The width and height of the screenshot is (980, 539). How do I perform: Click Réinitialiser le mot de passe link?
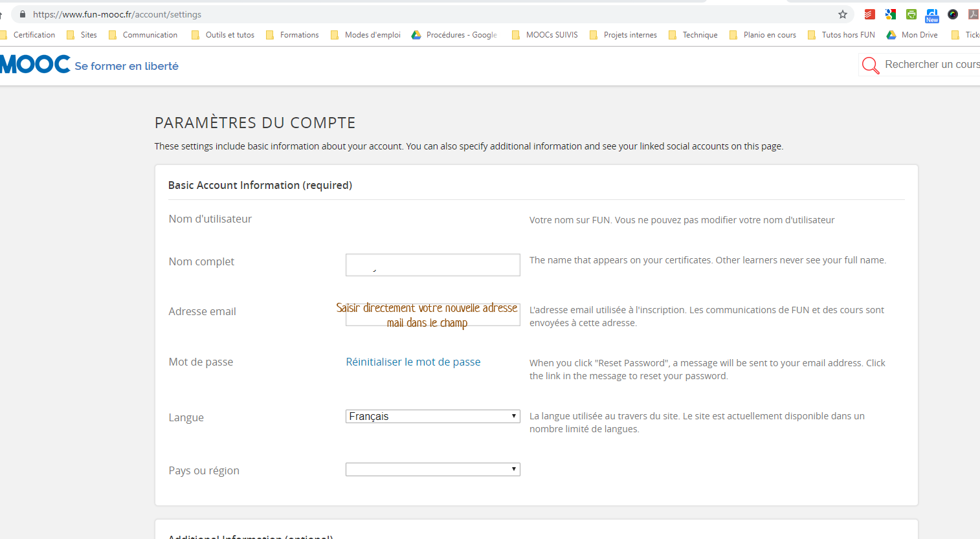413,362
